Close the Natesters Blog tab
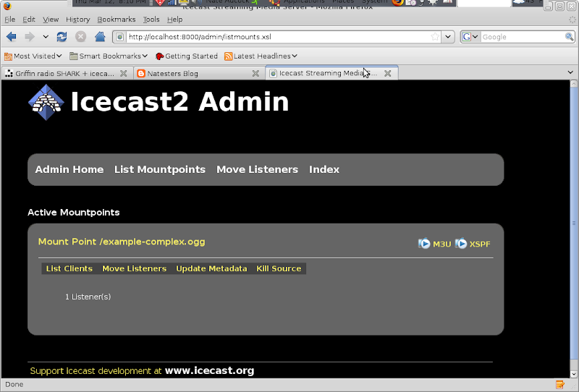Image resolution: width=579 pixels, height=392 pixels. [x=255, y=74]
